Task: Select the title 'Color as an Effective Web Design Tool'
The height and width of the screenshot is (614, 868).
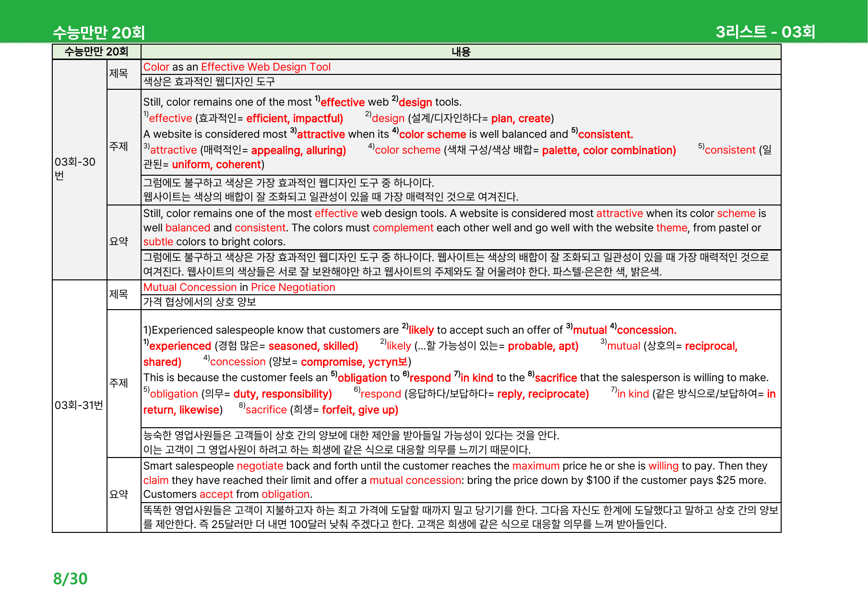Action: 237,67
